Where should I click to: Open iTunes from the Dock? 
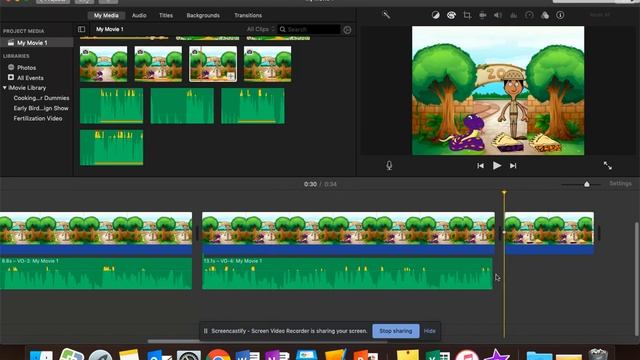(x=467, y=354)
